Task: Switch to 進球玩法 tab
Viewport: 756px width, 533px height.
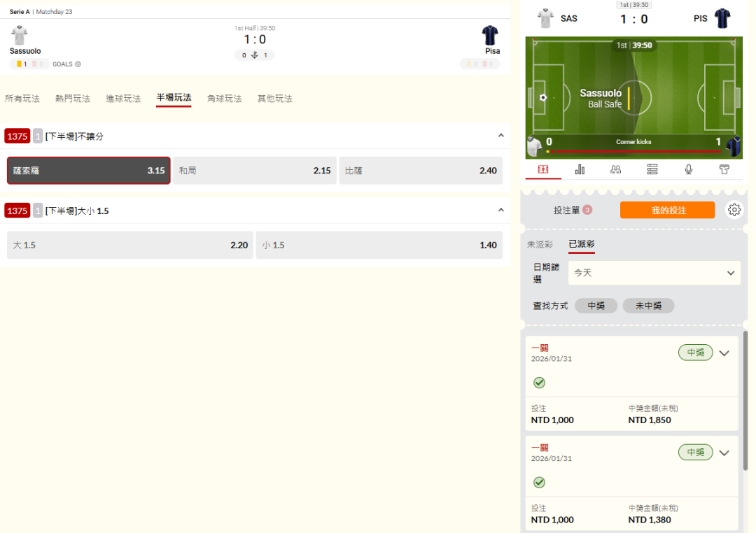Action: pos(123,99)
